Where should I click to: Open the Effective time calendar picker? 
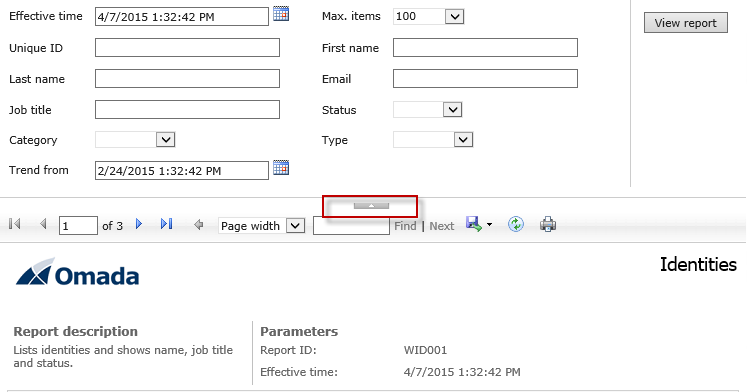281,14
